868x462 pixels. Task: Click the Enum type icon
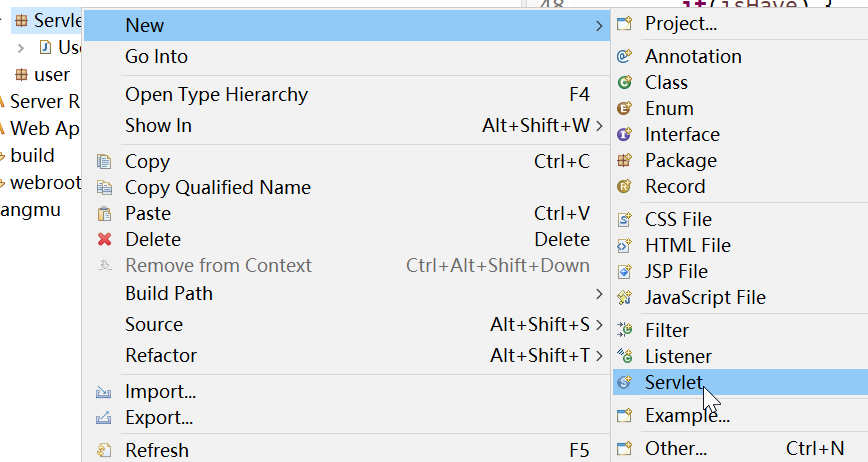pos(625,109)
